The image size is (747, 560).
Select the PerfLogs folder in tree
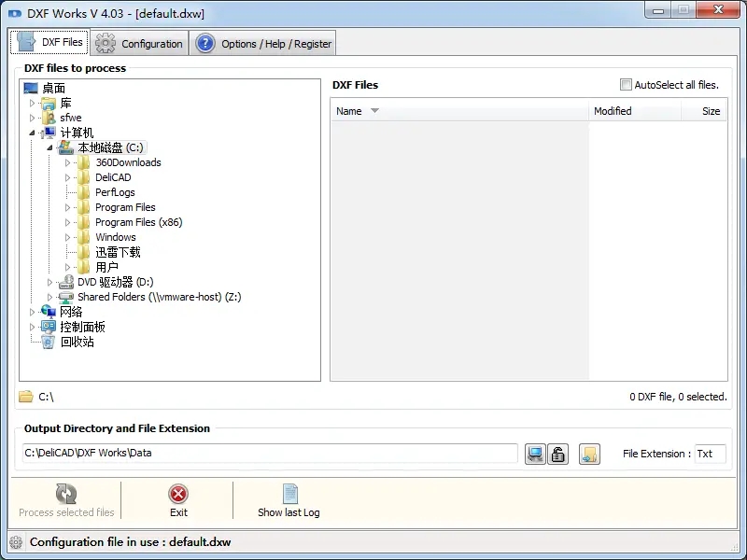(x=115, y=192)
